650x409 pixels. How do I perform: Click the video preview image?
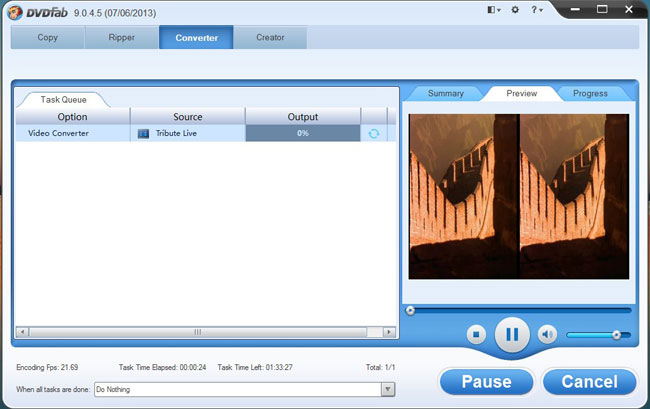[x=519, y=196]
